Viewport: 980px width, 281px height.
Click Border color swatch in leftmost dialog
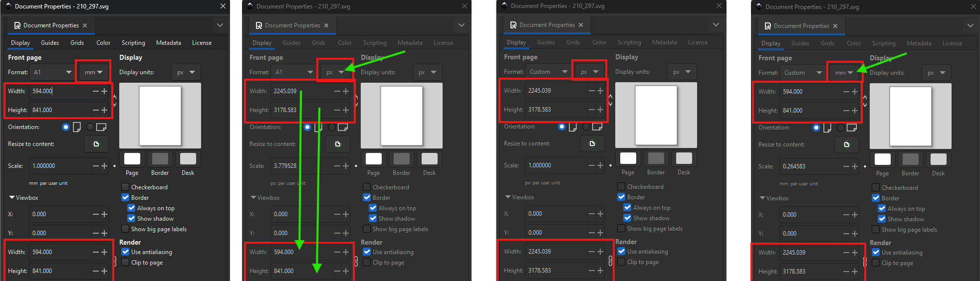(x=160, y=159)
